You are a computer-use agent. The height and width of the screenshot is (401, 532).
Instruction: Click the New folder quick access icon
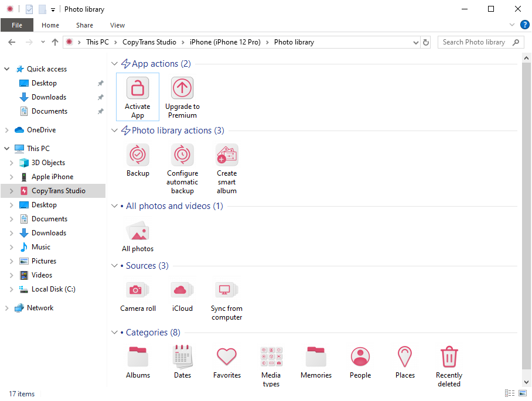pos(42,9)
